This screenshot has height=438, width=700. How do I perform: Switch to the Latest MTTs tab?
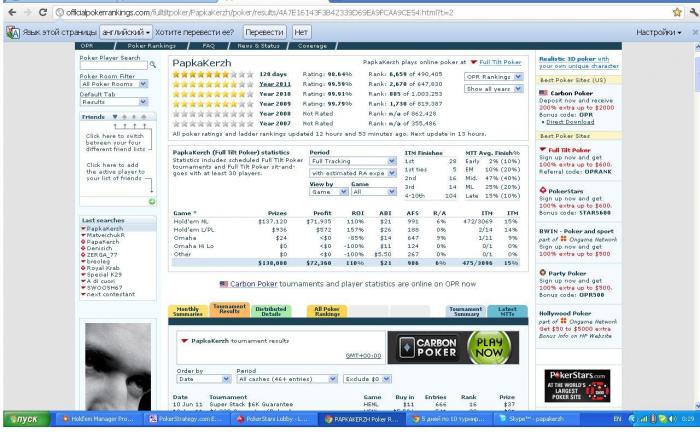(x=507, y=311)
